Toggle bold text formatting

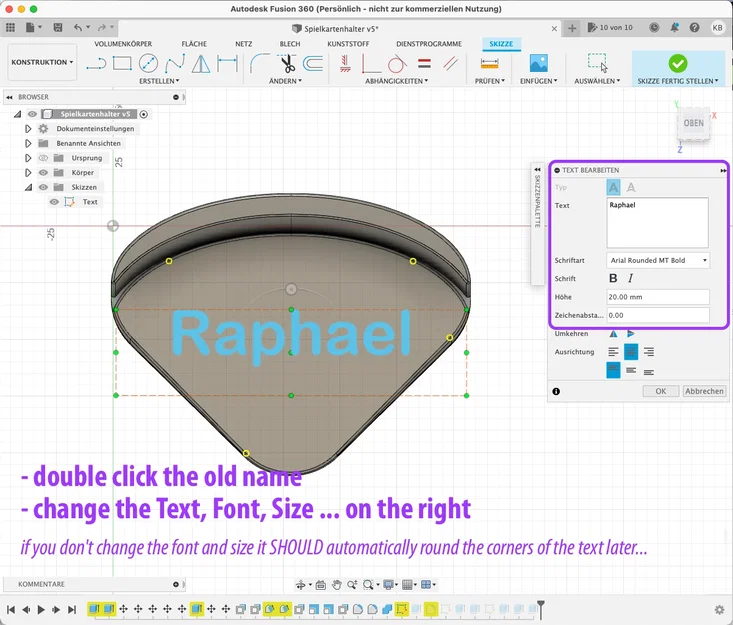(613, 279)
